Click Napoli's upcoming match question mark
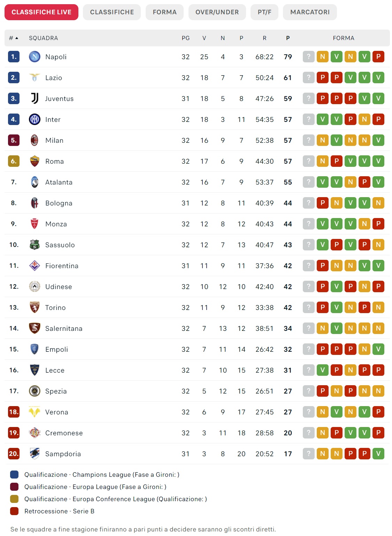The image size is (392, 536). pyautogui.click(x=309, y=57)
